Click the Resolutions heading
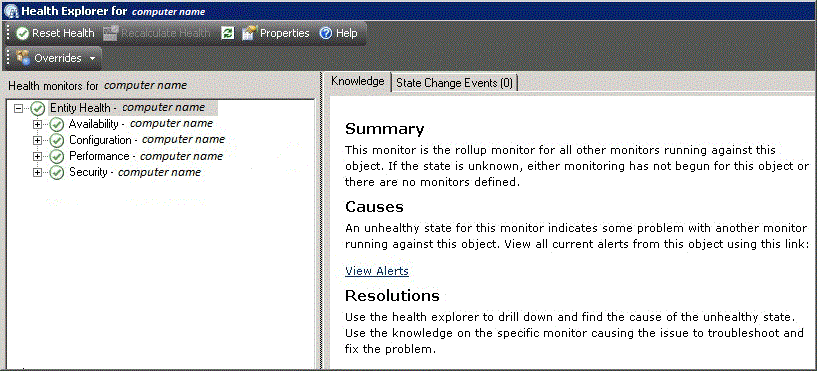Image resolution: width=817 pixels, height=371 pixels. coord(392,296)
